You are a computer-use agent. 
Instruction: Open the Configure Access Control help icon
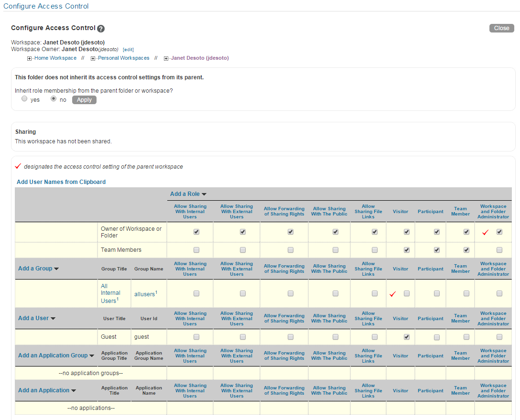pyautogui.click(x=101, y=29)
